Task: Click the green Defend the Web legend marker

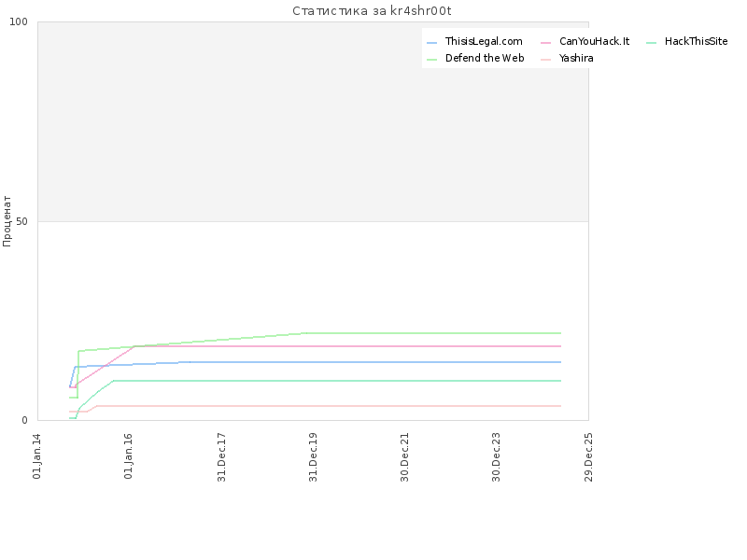Action: [432, 59]
